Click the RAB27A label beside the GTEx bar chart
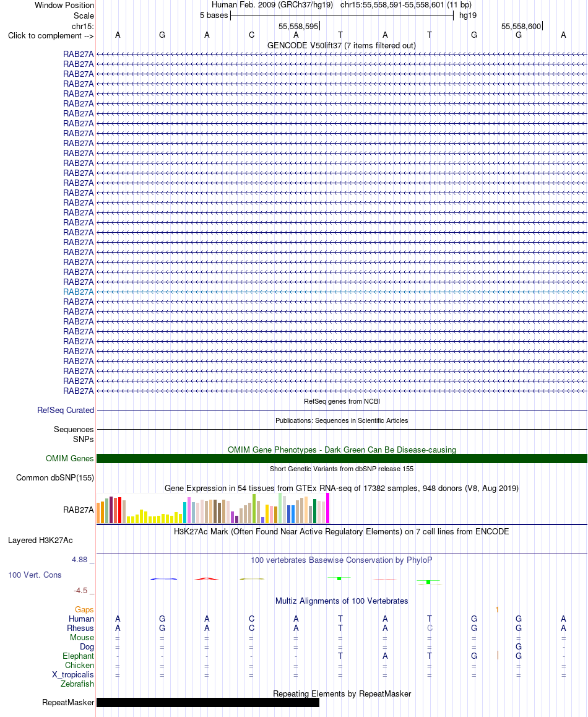588x717 pixels. pos(78,510)
